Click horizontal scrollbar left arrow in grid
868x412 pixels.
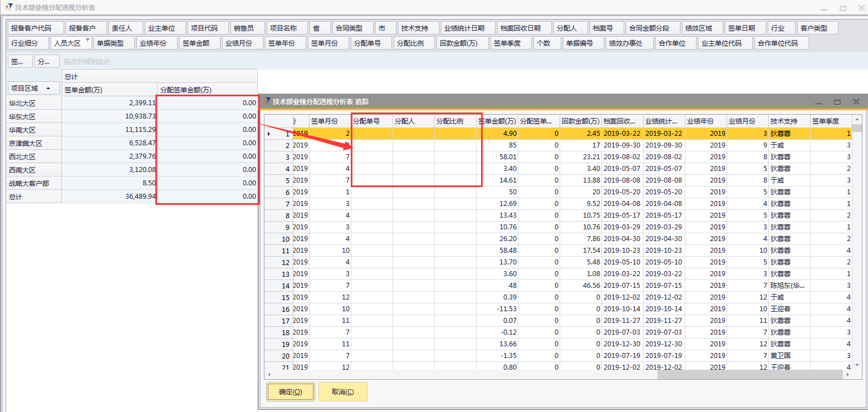(269, 375)
